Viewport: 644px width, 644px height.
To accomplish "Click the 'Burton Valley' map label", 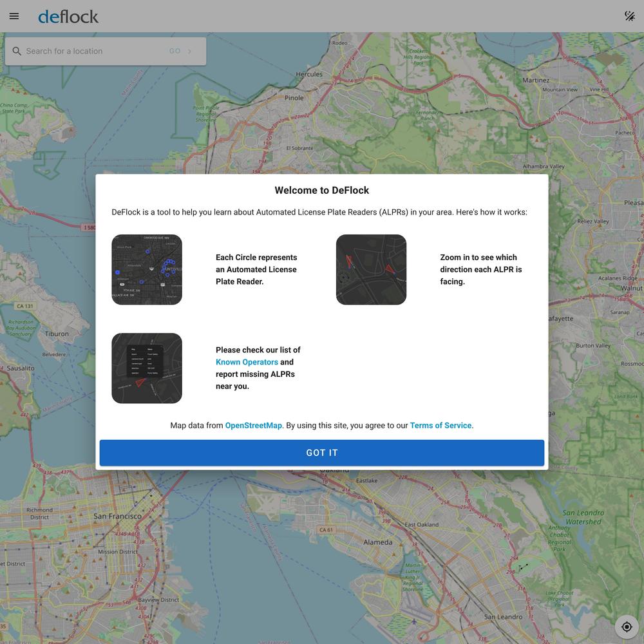I will [x=593, y=345].
